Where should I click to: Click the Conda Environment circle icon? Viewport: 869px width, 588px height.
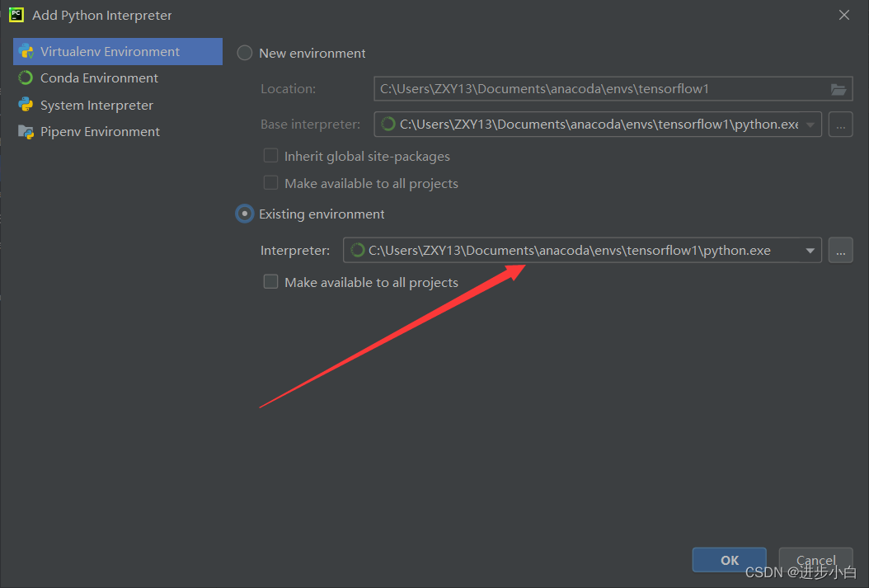(x=26, y=78)
